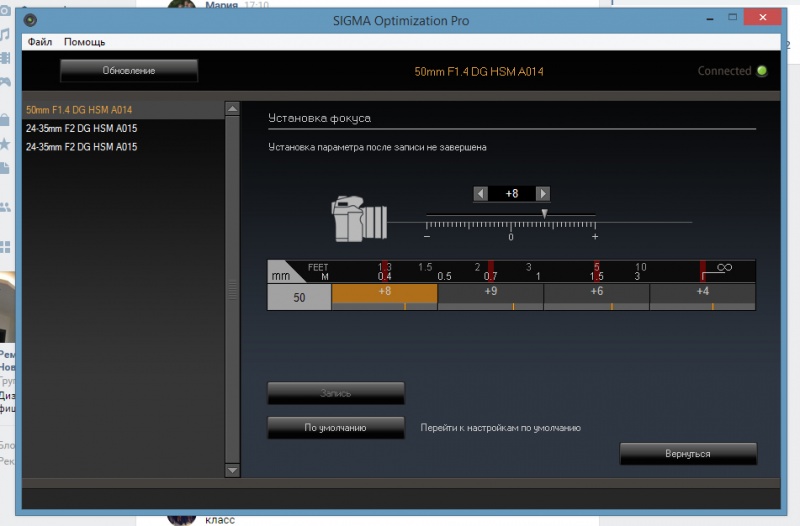Select 50mm F1.4 DG HSM A014 lens
Viewport: 800px width, 526px height.
coord(79,109)
